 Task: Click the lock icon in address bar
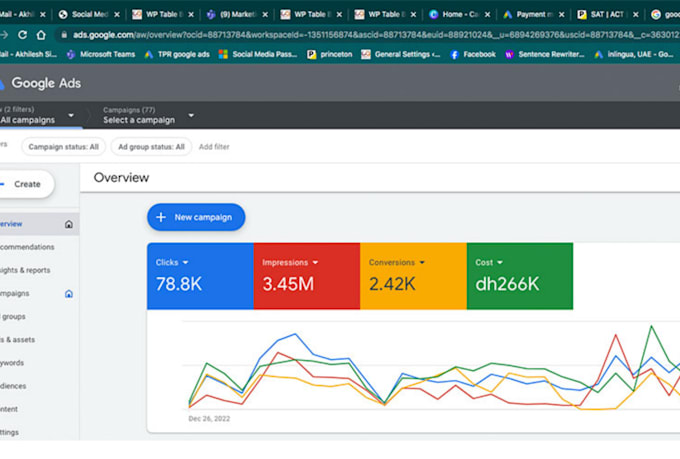click(x=64, y=35)
